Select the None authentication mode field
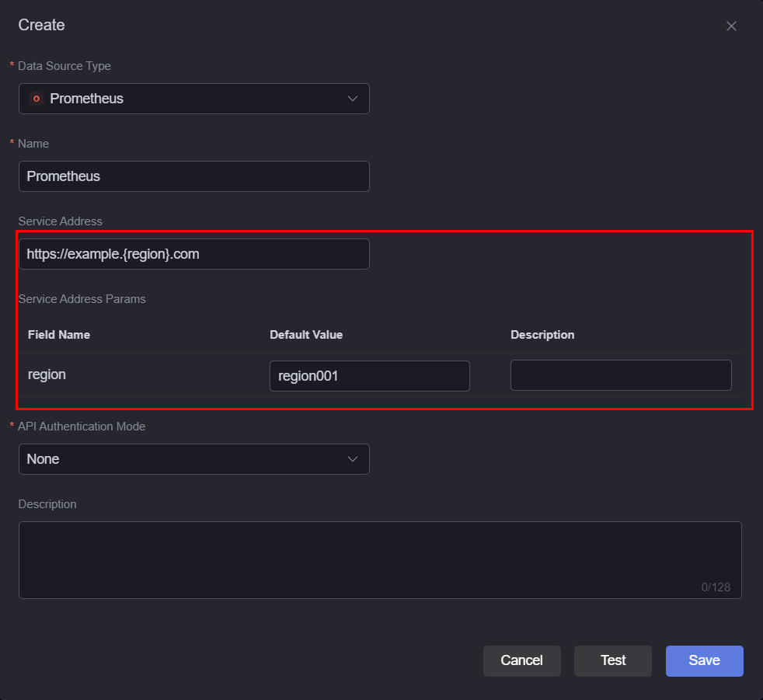763x700 pixels. click(x=194, y=459)
